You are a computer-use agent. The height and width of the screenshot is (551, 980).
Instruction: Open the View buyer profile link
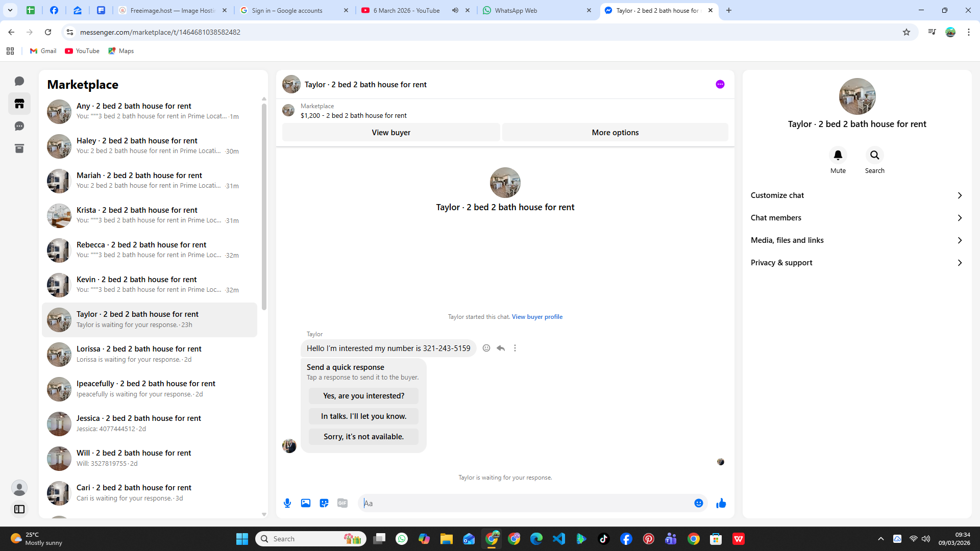click(x=537, y=317)
